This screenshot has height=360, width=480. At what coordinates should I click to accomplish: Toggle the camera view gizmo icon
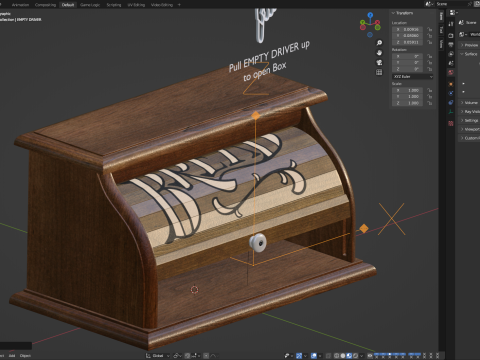pos(379,62)
